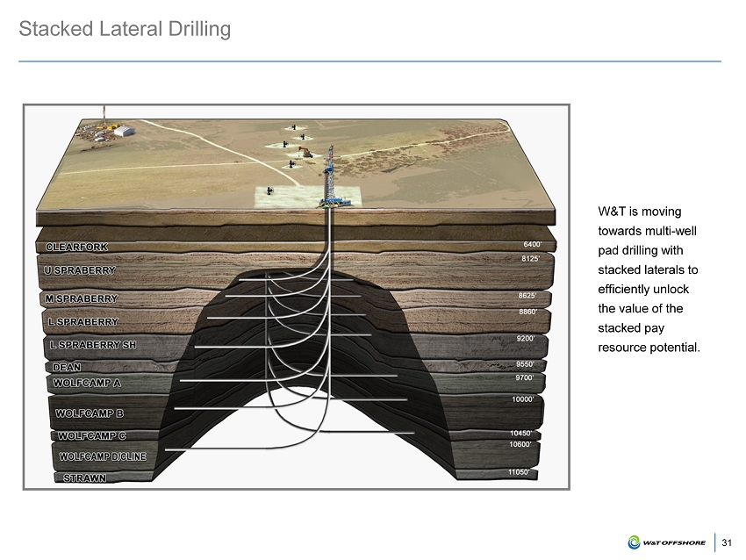
Task: Click the red-white radio tower
Action: click(x=104, y=118)
